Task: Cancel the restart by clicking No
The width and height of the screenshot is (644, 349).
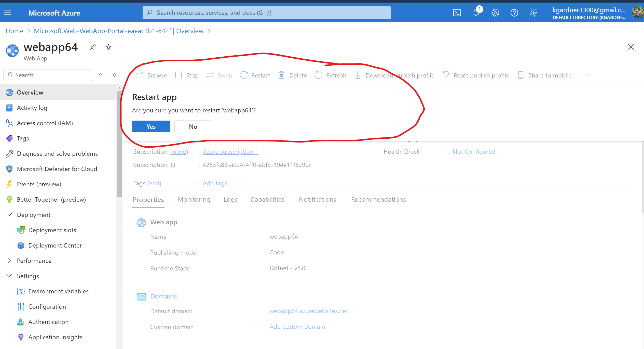Action: [x=193, y=126]
